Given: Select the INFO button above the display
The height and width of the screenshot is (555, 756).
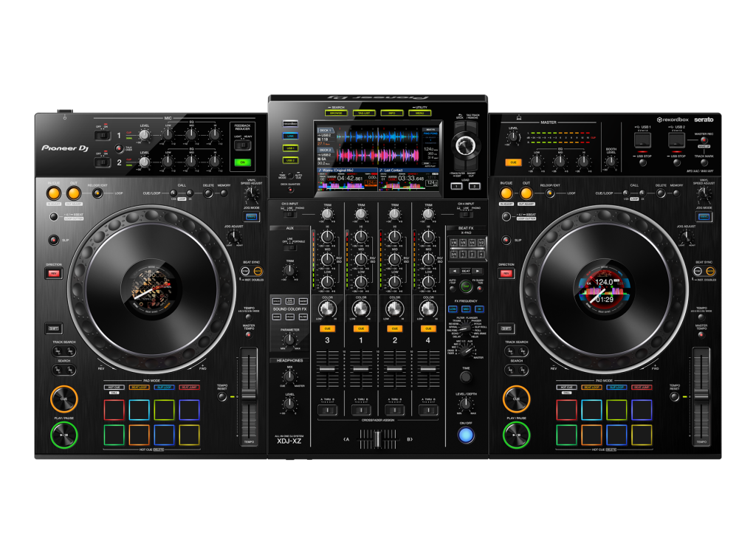Looking at the screenshot, I should pyautogui.click(x=392, y=113).
